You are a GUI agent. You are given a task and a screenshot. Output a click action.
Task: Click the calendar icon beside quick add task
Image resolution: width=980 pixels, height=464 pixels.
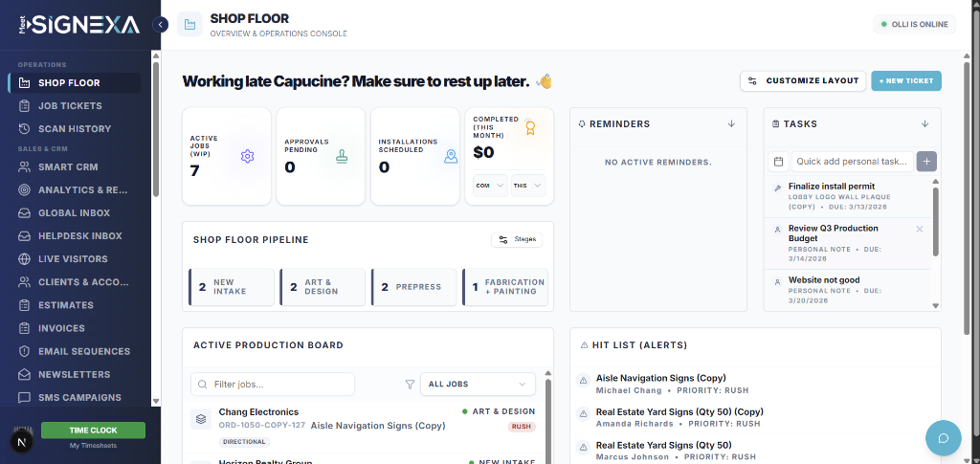[778, 162]
